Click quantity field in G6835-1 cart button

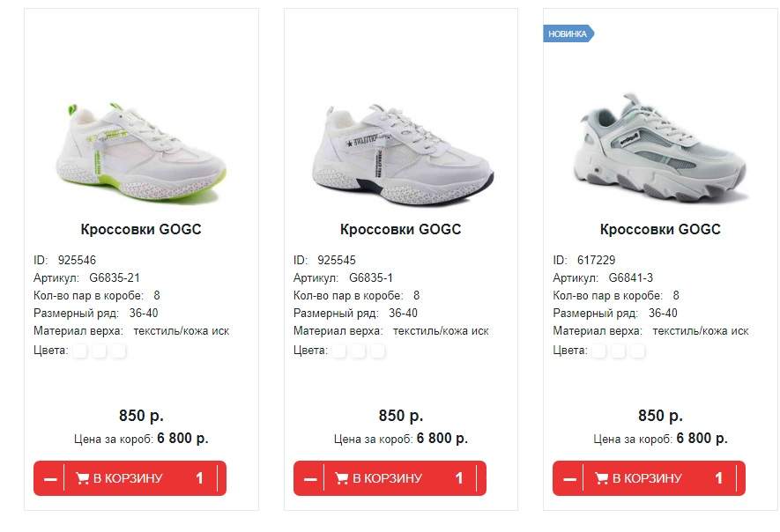pos(459,479)
